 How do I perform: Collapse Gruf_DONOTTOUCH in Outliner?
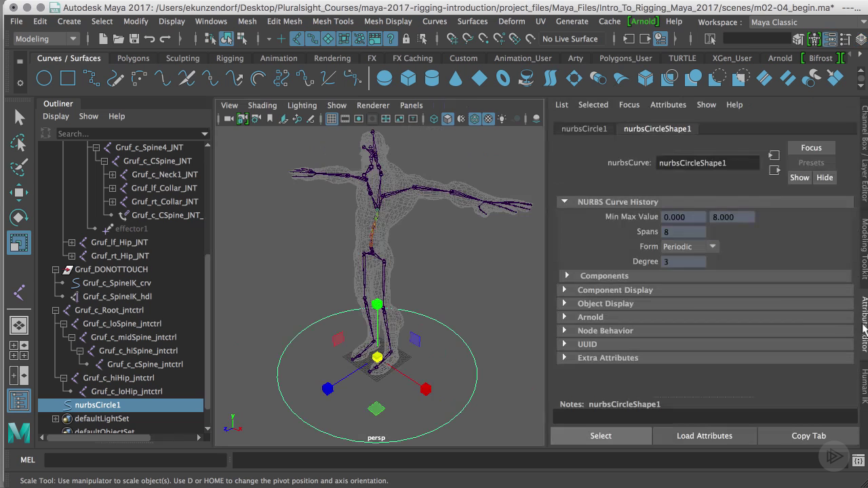[56, 269]
